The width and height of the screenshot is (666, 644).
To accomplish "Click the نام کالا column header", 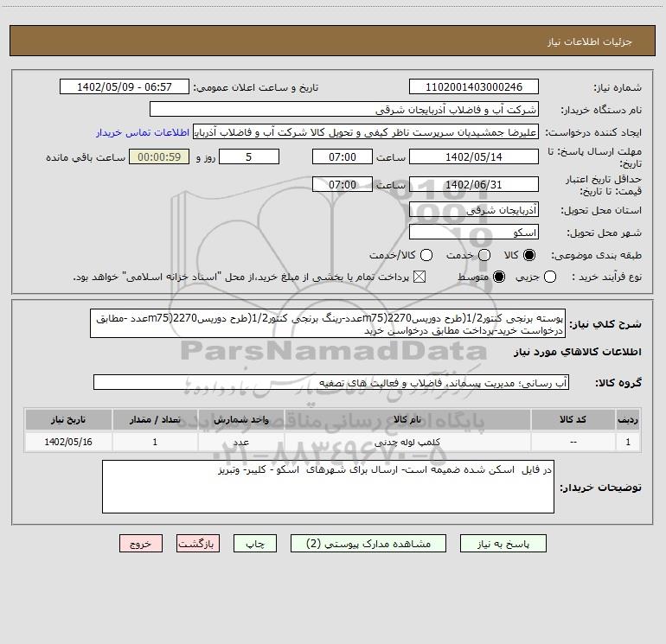I will pos(407,419).
